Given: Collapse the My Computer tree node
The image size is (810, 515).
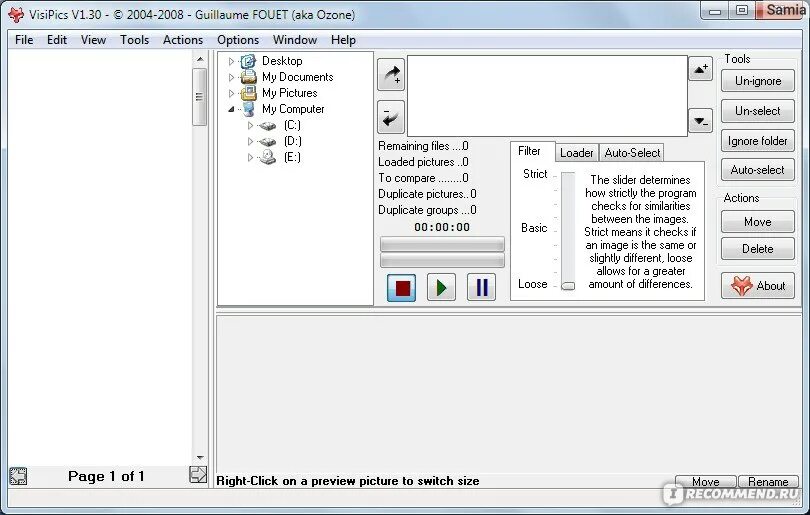Looking at the screenshot, I should click(231, 110).
